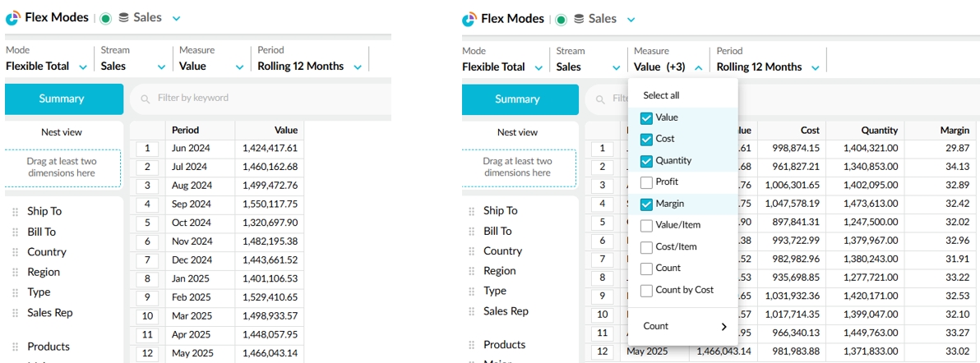The image size is (980, 363).
Task: Check the Value/Item checkbox
Action: (646, 226)
